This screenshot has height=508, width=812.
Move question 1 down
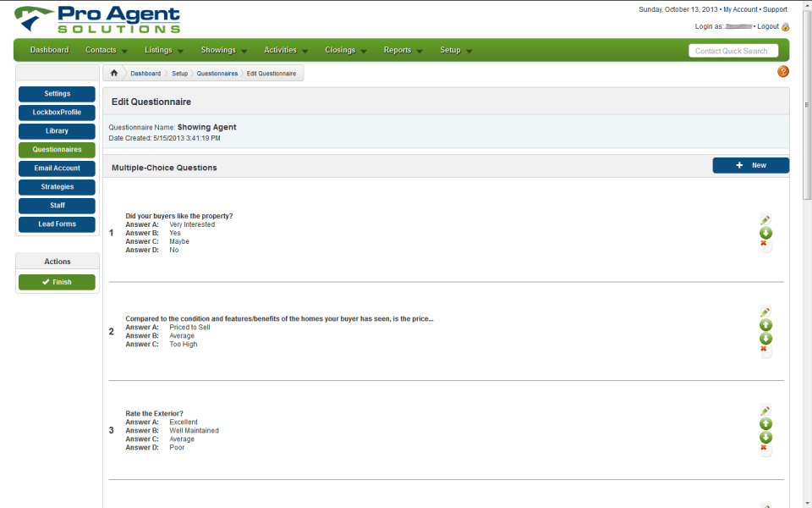coord(765,233)
